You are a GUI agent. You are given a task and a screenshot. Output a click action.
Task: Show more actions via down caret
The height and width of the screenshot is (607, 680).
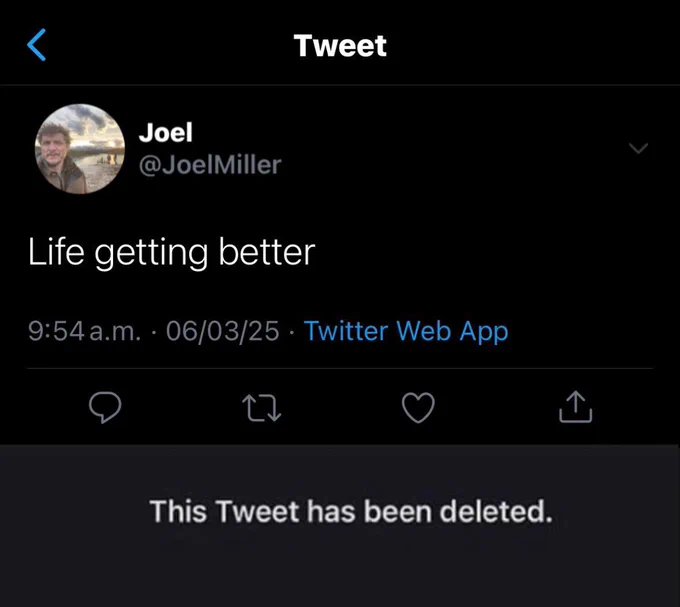point(638,148)
